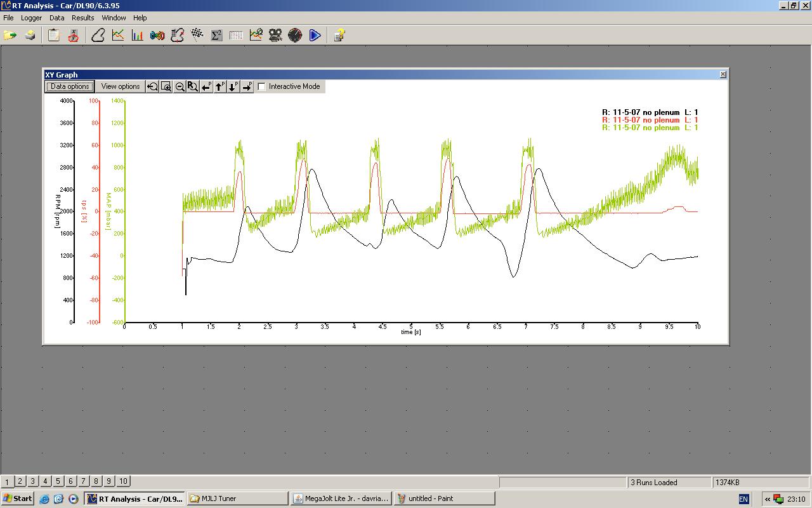Pan graph right with arrow icon

(247, 86)
